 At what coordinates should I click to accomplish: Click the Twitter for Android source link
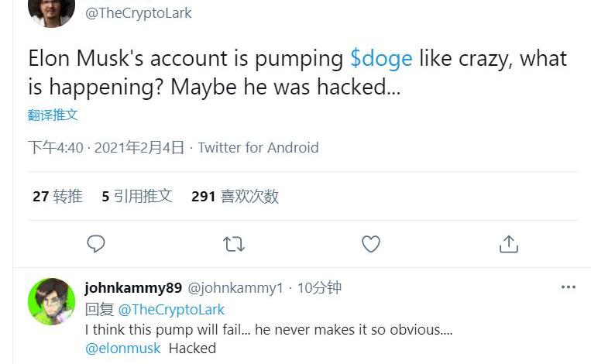tap(258, 147)
